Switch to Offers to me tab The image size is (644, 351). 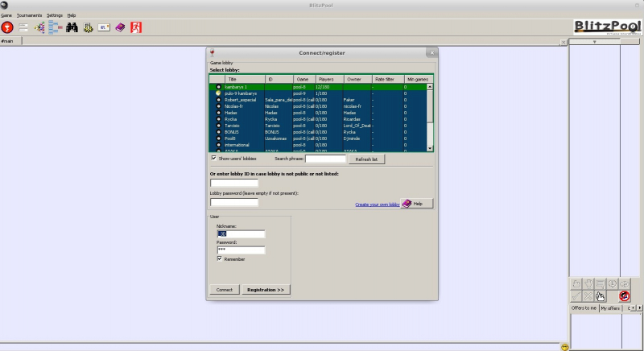[584, 308]
